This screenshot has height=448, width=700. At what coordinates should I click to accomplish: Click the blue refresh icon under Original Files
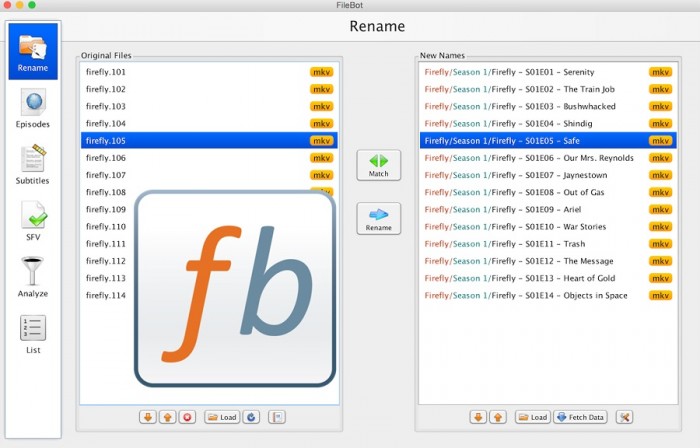pos(251,417)
